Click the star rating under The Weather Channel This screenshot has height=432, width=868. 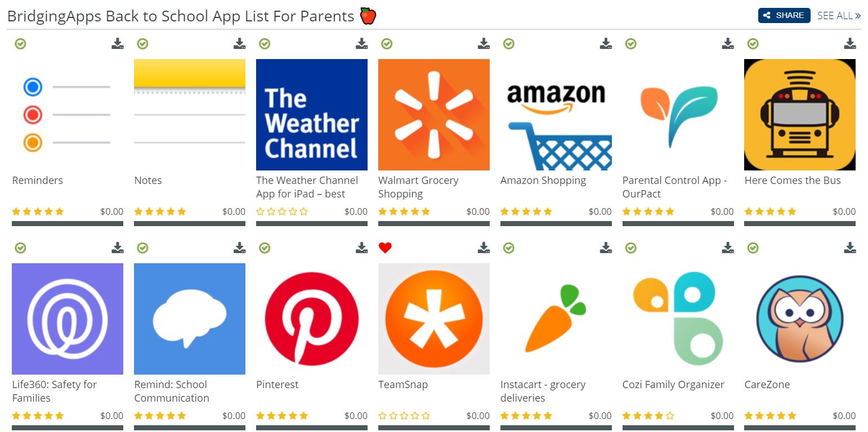282,212
